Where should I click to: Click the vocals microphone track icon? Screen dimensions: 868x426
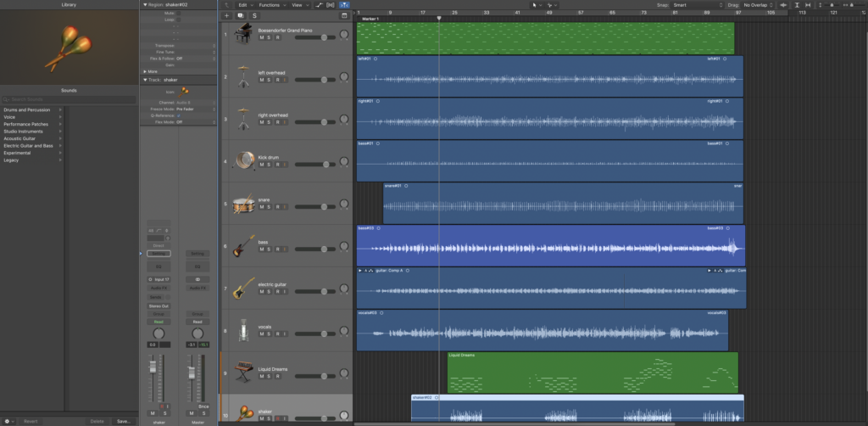click(243, 331)
